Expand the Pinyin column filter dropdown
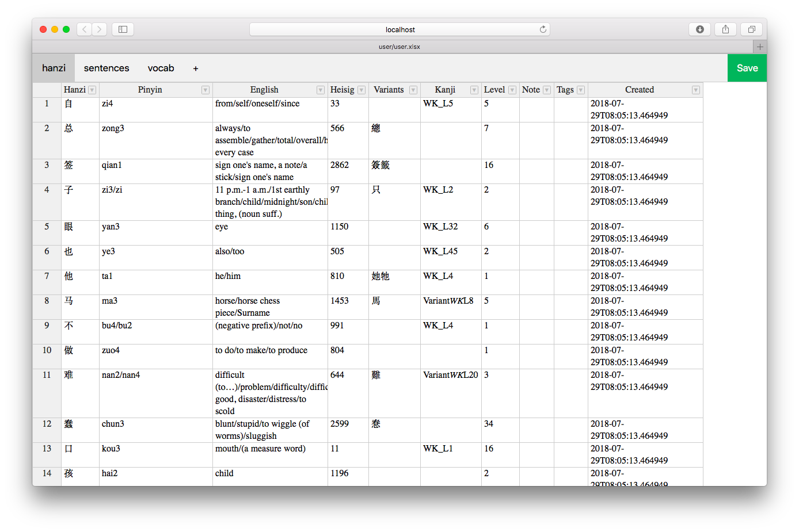The image size is (799, 532). tap(206, 90)
